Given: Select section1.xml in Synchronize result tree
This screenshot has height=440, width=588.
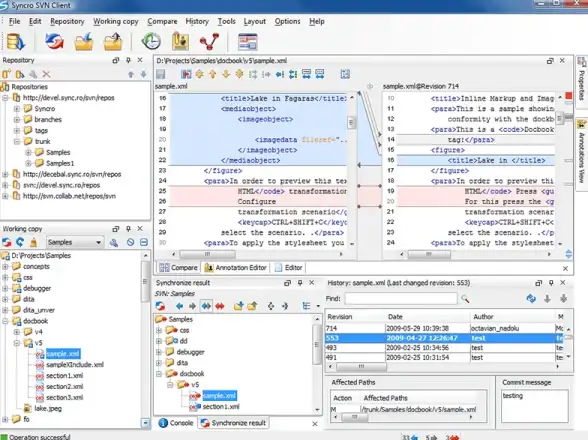Looking at the screenshot, I should pyautogui.click(x=221, y=407).
